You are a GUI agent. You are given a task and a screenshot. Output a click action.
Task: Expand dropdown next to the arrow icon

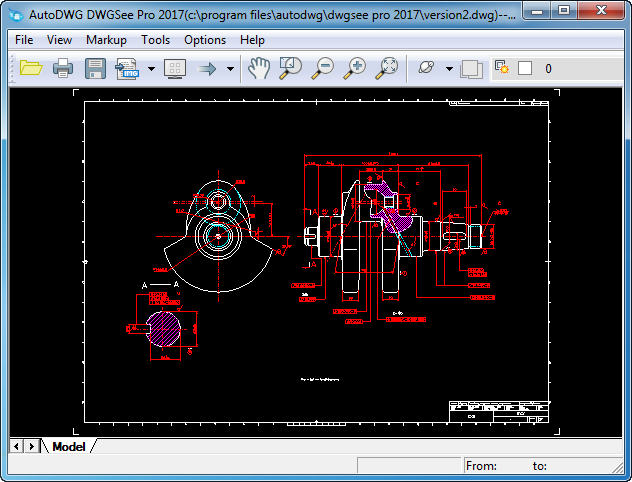tap(230, 69)
